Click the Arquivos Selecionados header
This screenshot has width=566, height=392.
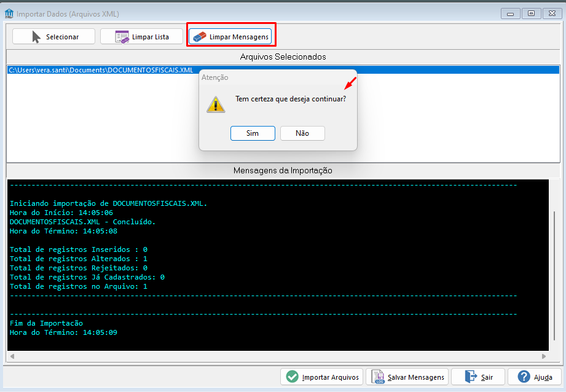(283, 57)
